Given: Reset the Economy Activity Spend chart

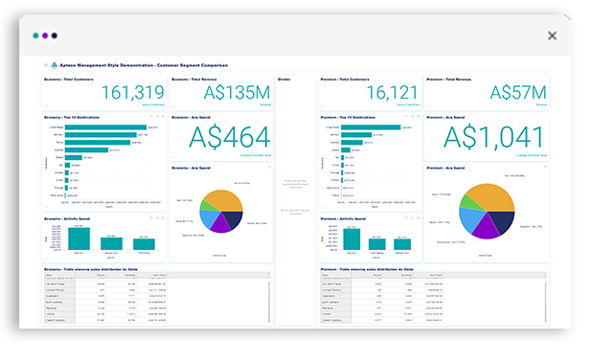Looking at the screenshot, I should point(151,217).
